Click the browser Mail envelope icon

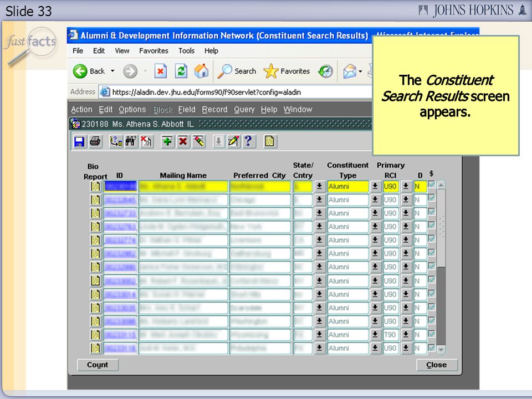coord(350,71)
